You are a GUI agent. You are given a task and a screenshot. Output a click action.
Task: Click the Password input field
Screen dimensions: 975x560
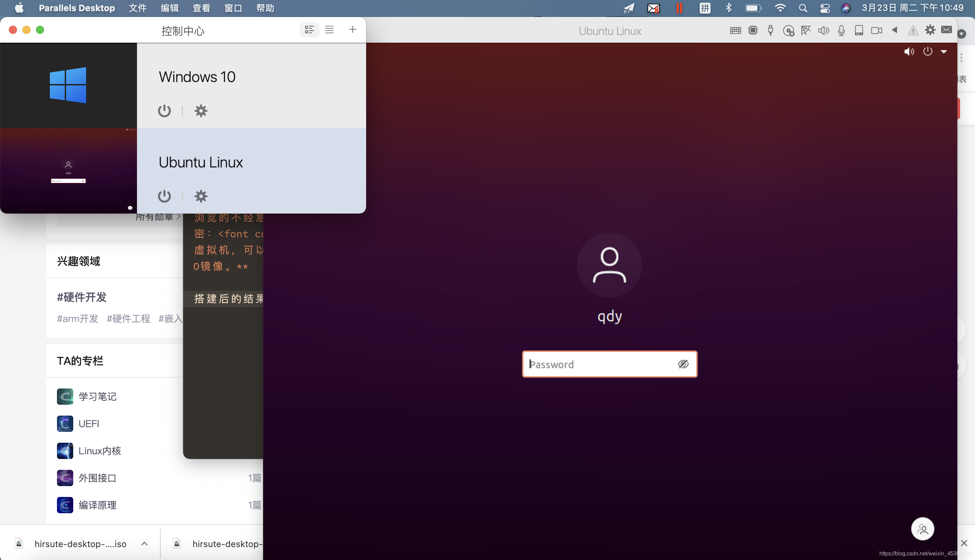[600, 364]
